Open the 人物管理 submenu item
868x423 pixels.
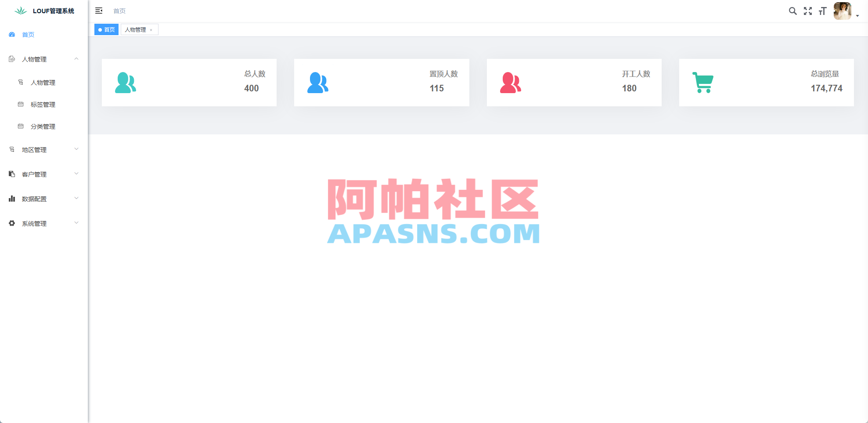pos(44,83)
